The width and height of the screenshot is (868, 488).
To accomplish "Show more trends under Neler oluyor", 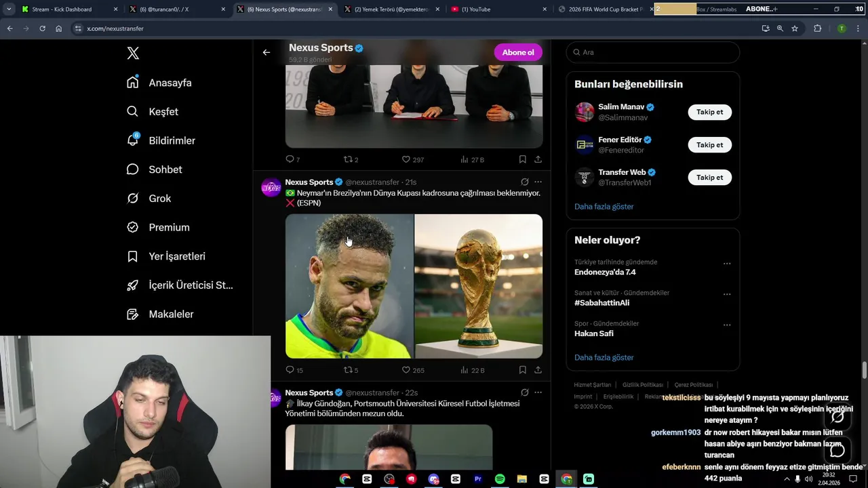I will (x=604, y=357).
